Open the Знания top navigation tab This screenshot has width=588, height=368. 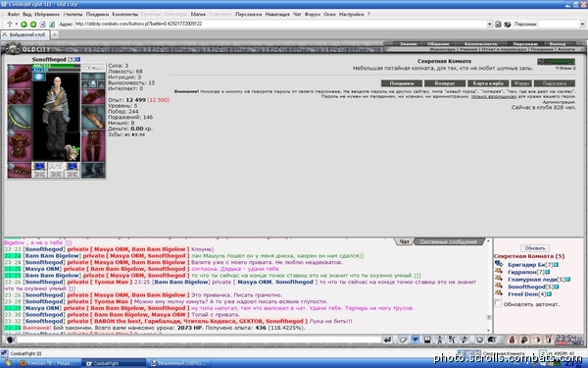(408, 44)
